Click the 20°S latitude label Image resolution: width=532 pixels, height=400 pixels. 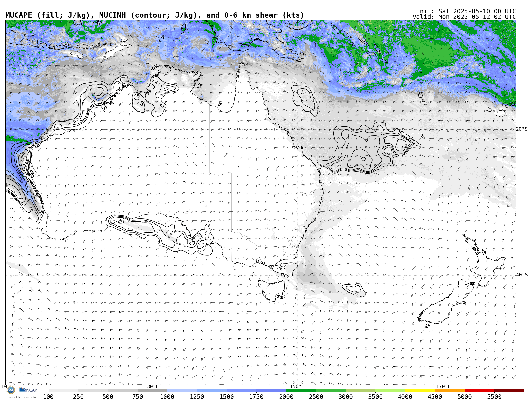[522, 129]
